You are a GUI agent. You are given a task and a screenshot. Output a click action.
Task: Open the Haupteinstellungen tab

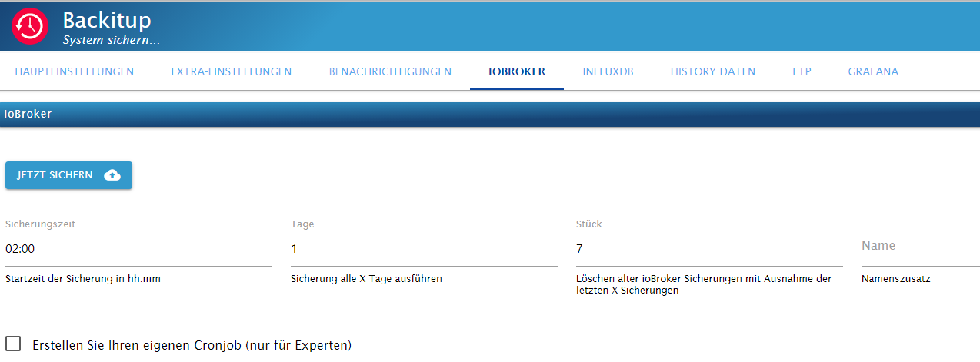(x=75, y=71)
